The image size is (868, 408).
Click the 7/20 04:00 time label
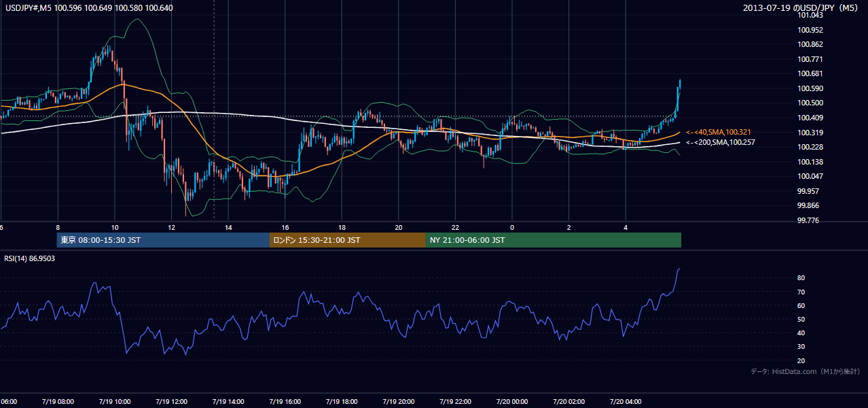626,402
